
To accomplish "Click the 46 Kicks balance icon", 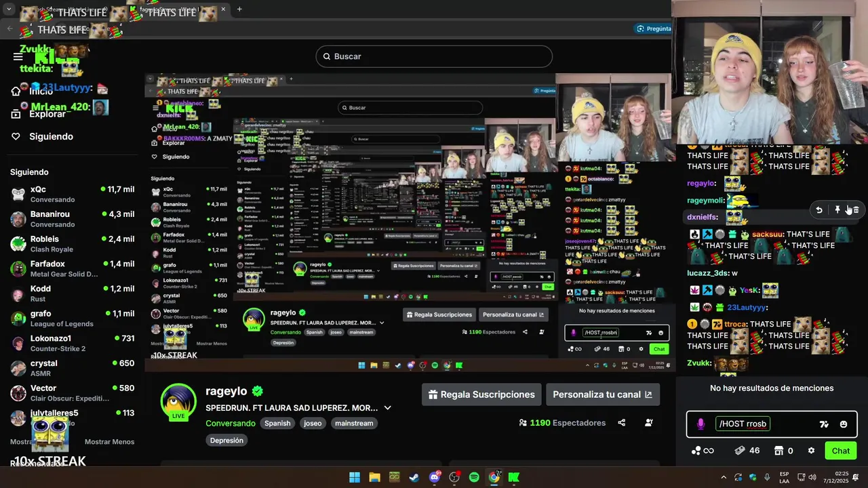I will click(x=747, y=451).
